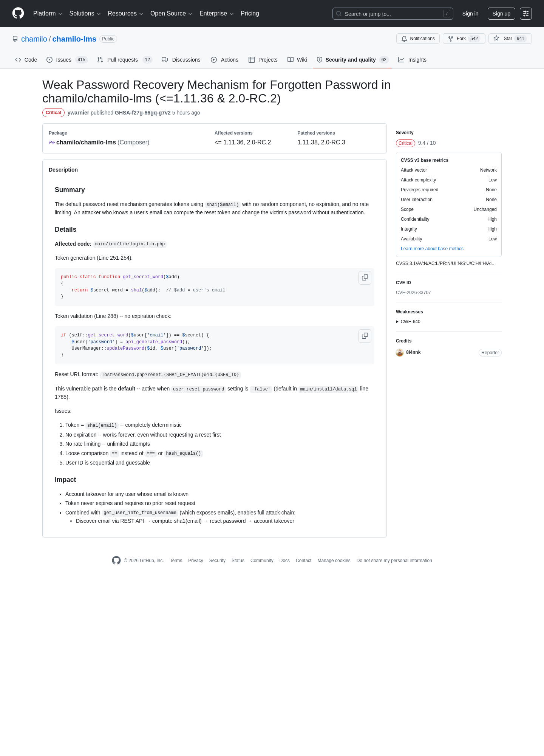Switch to the Issues tab
This screenshot has width=544, height=756.
pyautogui.click(x=67, y=60)
